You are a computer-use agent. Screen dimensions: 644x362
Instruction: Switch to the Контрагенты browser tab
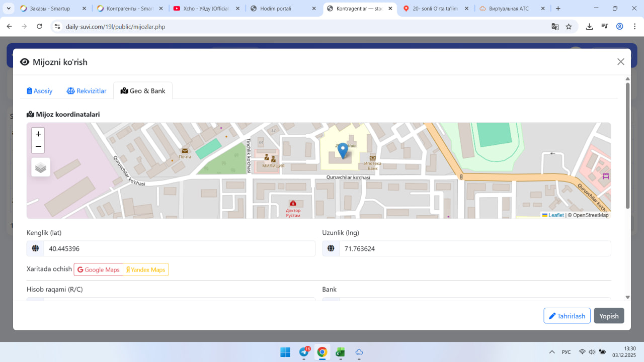pos(129,9)
